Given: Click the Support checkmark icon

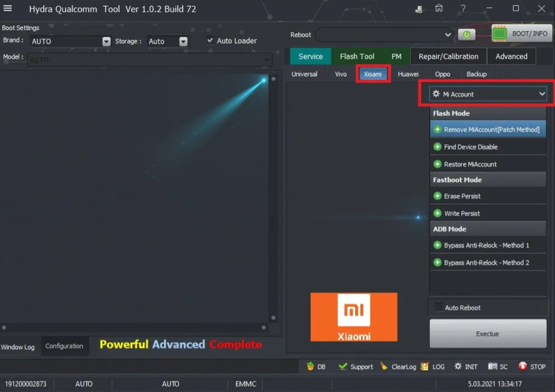Looking at the screenshot, I should 343,366.
